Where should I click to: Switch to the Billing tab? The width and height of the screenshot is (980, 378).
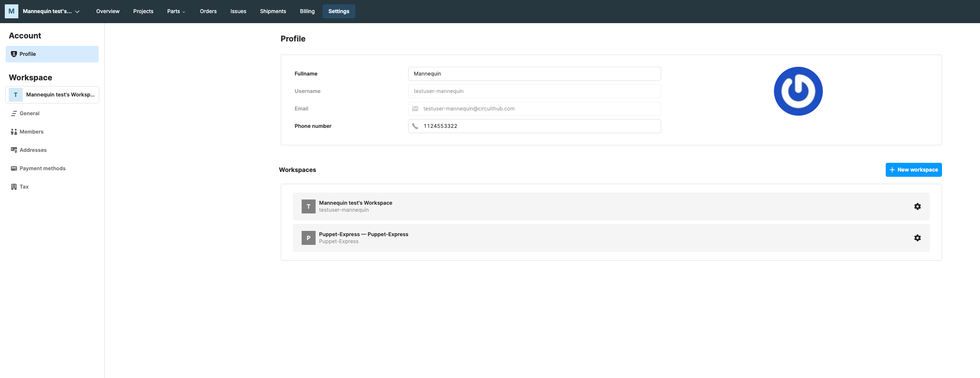click(307, 11)
